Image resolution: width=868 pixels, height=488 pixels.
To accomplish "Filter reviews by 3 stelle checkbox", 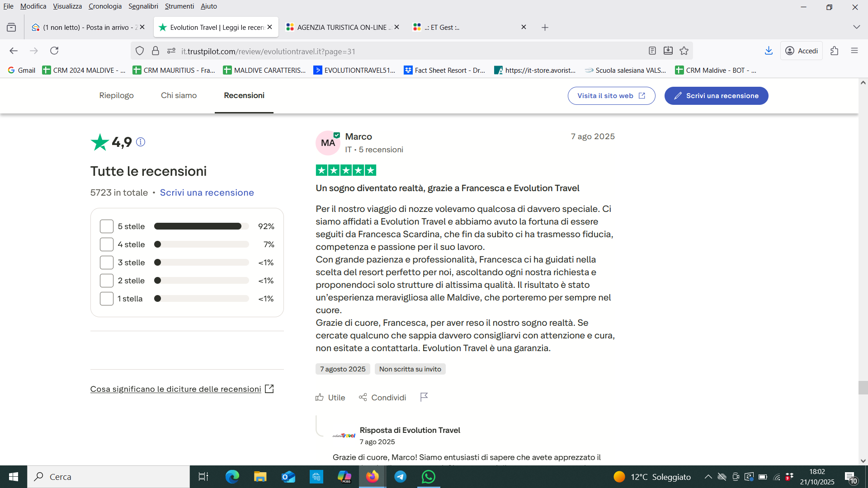I will 107,263.
